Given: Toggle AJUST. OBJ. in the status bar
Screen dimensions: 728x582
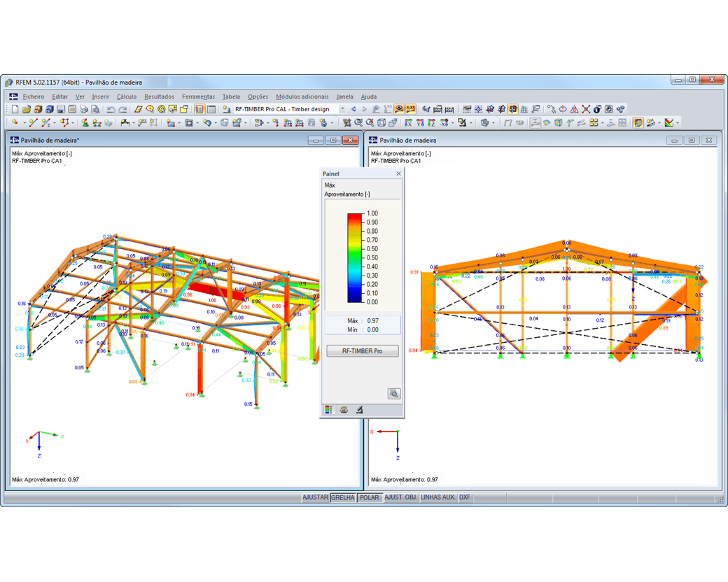Looking at the screenshot, I should click(401, 497).
